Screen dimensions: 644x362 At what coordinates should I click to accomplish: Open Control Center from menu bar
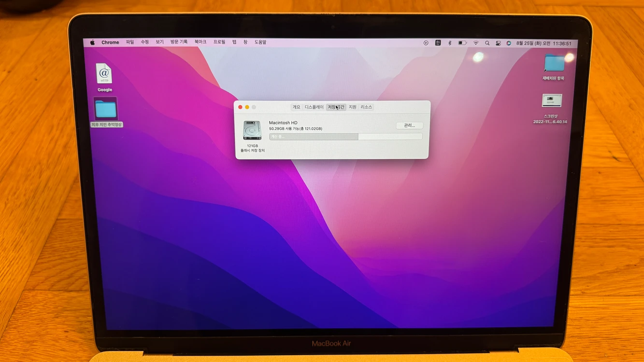pos(498,43)
